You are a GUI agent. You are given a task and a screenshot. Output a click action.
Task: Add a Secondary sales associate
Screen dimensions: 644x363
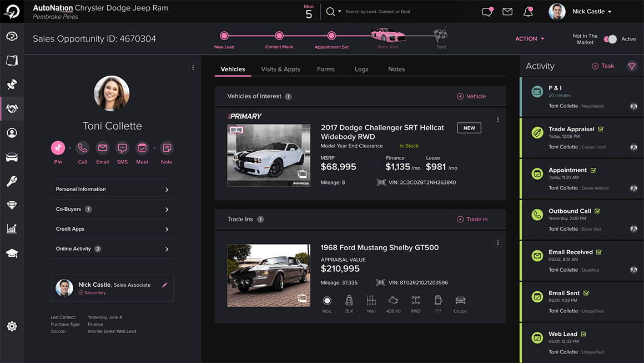pos(92,293)
